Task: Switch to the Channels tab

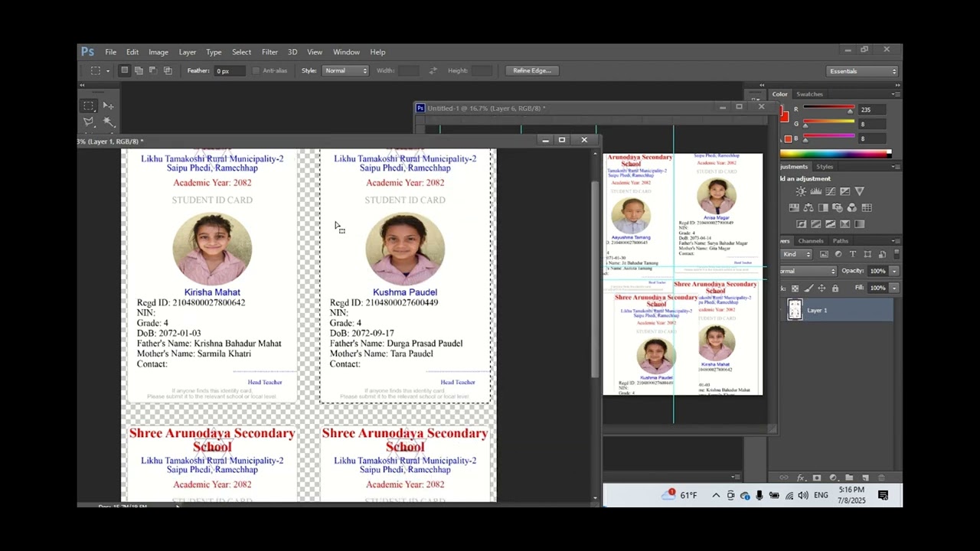Action: point(811,241)
